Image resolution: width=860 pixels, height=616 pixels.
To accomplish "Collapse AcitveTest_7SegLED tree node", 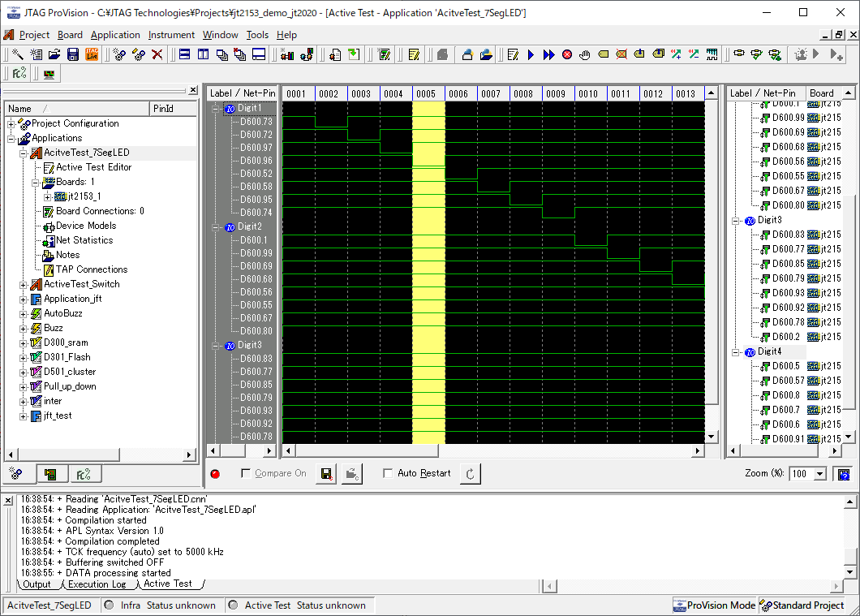I will pos(23,153).
